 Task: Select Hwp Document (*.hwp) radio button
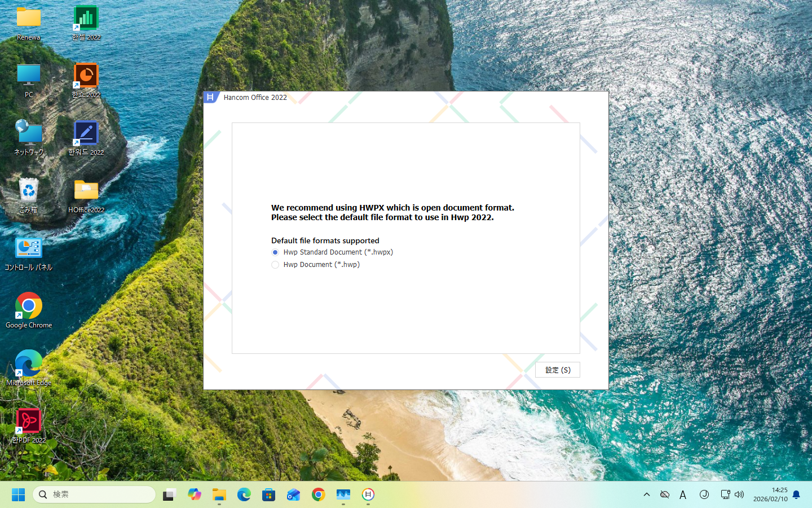(x=275, y=265)
